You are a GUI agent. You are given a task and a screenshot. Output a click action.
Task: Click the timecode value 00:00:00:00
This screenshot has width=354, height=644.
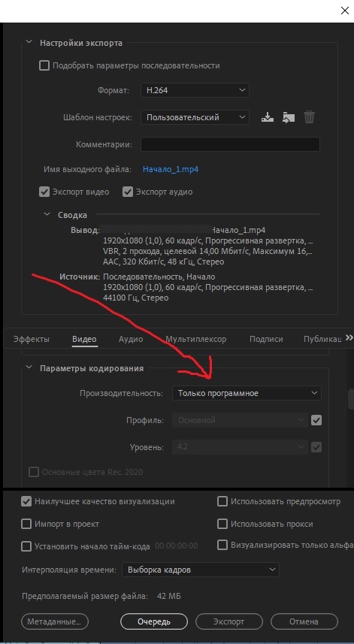coord(176,546)
